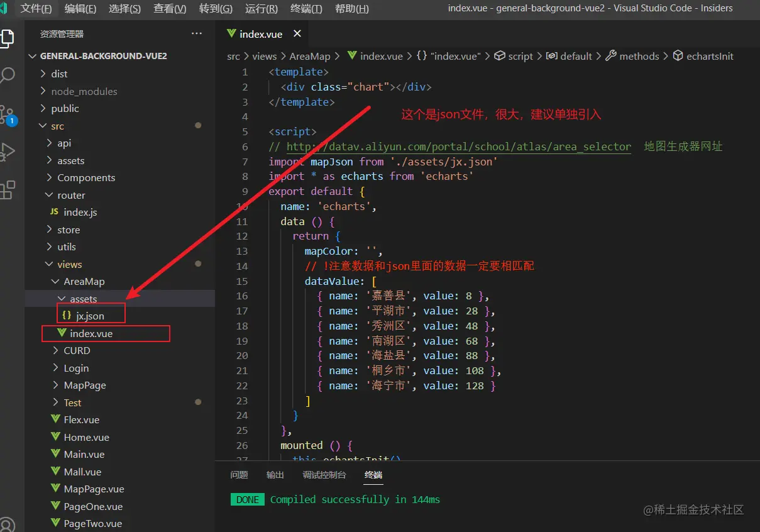Click methods wrench icon in breadcrumb

611,56
